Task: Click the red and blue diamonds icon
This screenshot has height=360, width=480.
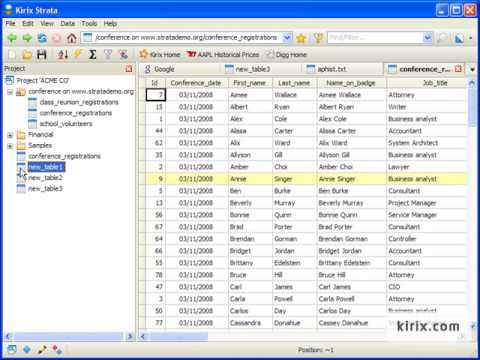Action: coord(57,349)
